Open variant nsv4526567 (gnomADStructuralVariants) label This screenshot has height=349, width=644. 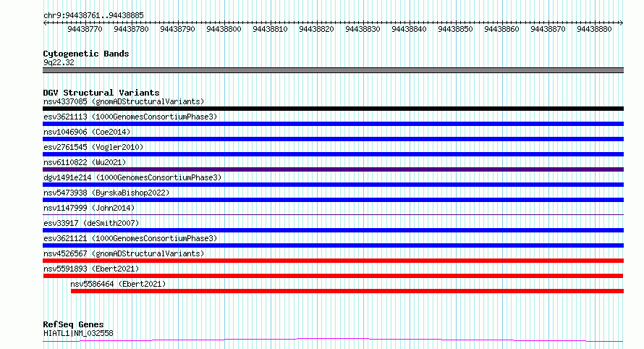124,253
